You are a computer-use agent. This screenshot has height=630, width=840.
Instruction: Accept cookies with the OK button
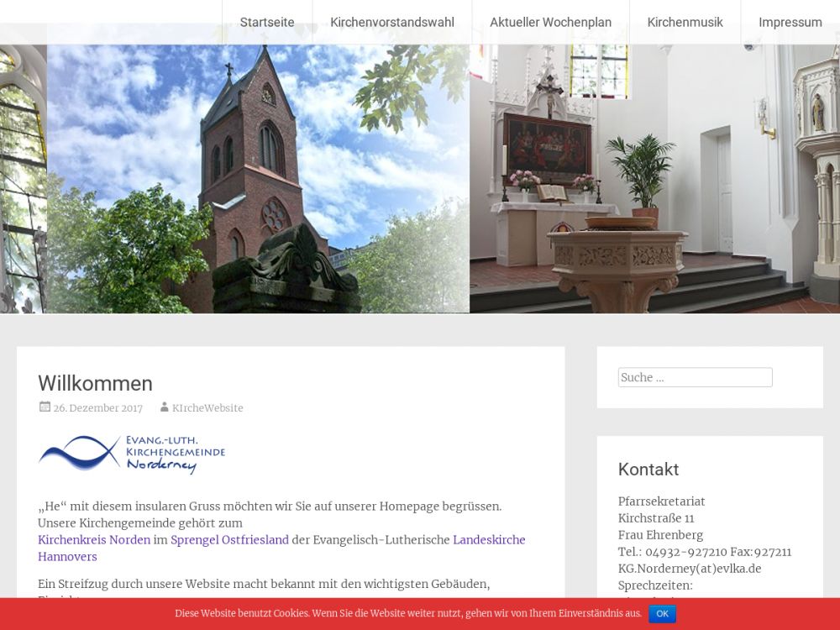[x=662, y=614]
